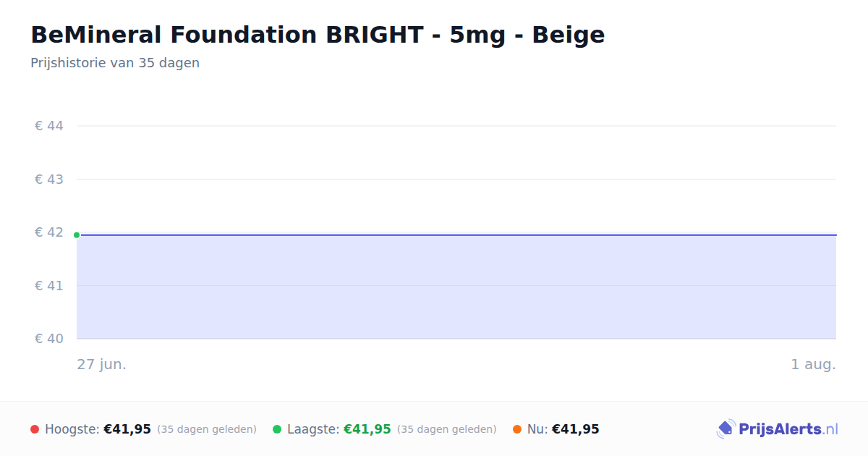Click the 27 jun. start date label
The width and height of the screenshot is (868, 456).
coord(102,364)
